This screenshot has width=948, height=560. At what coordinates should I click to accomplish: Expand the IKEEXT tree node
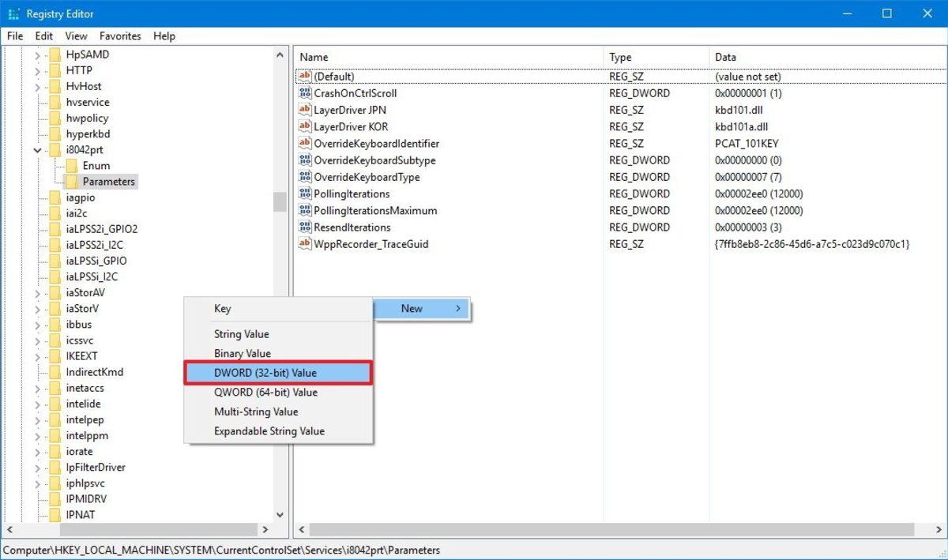click(x=36, y=355)
